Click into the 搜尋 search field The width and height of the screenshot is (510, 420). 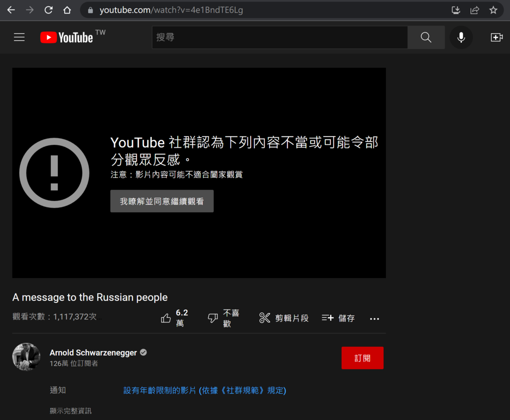tap(280, 37)
